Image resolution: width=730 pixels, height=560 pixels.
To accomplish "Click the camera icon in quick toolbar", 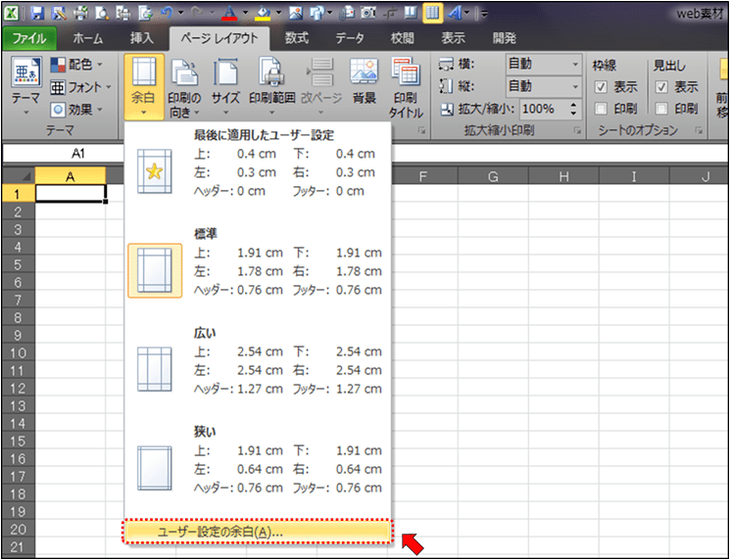I will pyautogui.click(x=368, y=13).
